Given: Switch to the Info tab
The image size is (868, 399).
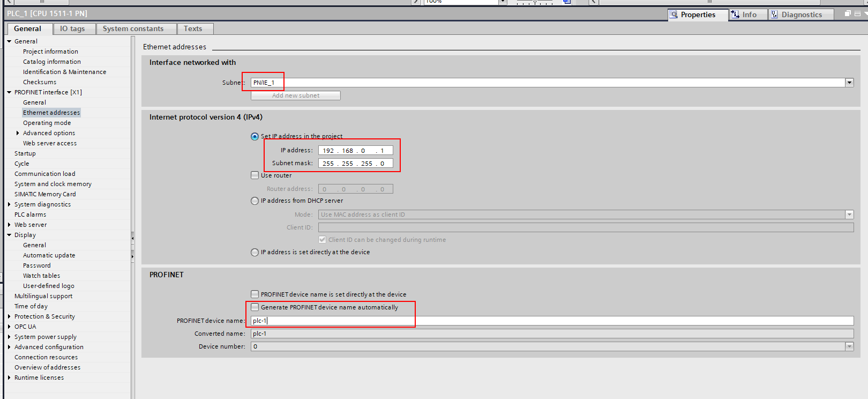Looking at the screenshot, I should pyautogui.click(x=749, y=14).
